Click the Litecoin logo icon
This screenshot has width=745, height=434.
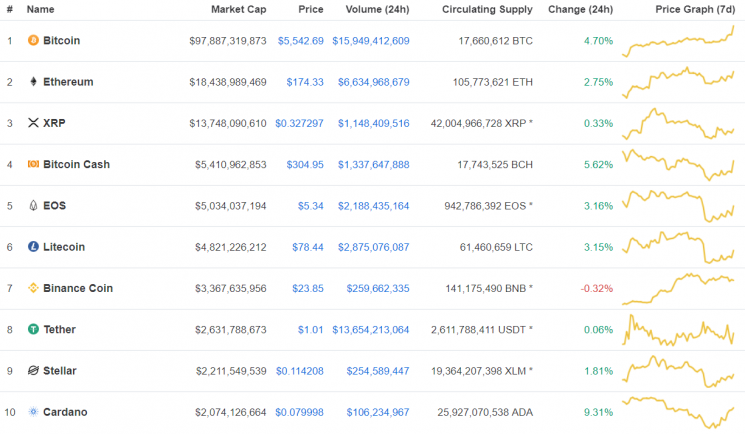click(33, 247)
